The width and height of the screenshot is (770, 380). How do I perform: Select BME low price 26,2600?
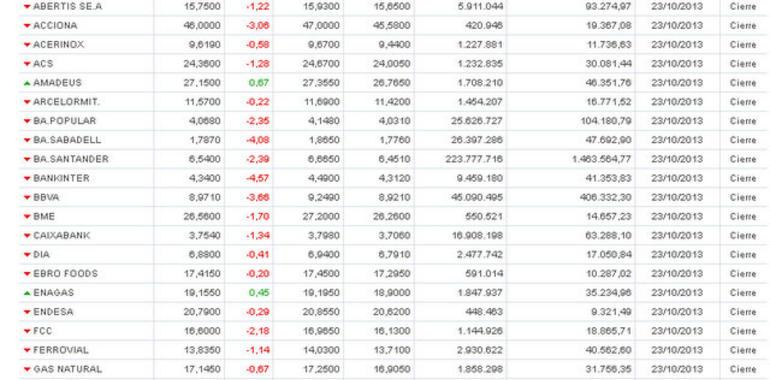pyautogui.click(x=391, y=217)
